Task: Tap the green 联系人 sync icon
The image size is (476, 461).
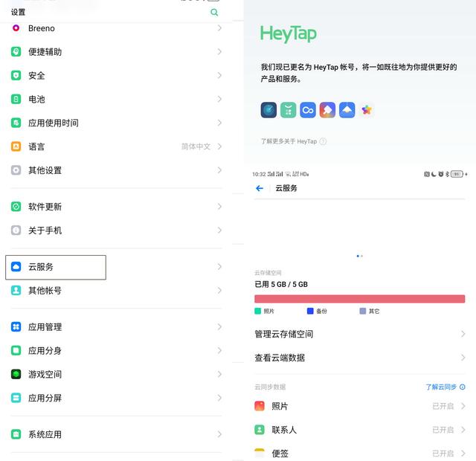Action: pos(260,430)
